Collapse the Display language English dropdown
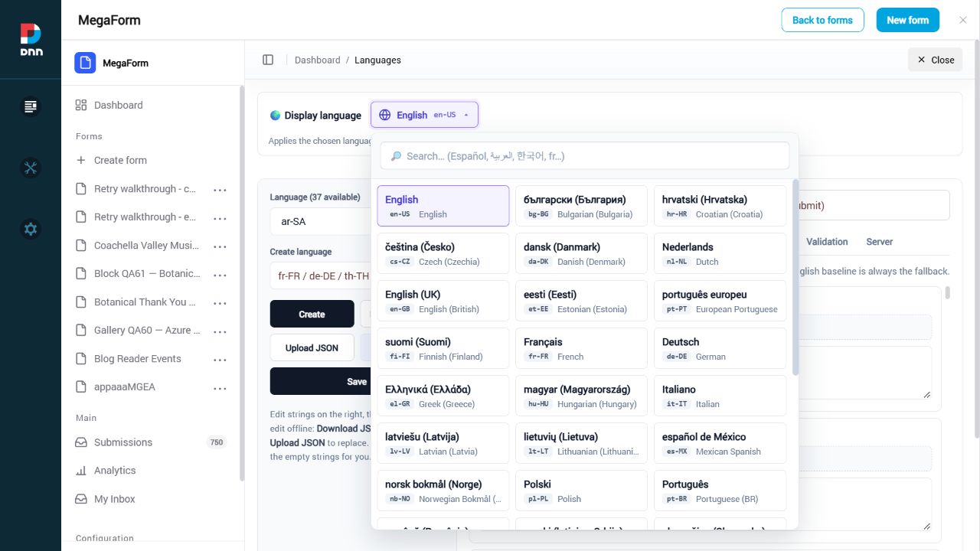This screenshot has width=980, height=551. pyautogui.click(x=425, y=115)
